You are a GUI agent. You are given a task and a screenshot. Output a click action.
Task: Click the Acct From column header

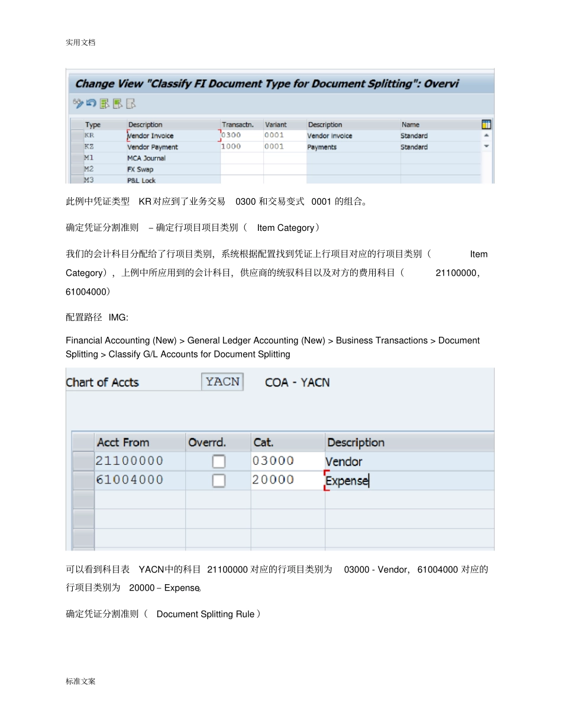pyautogui.click(x=140, y=442)
